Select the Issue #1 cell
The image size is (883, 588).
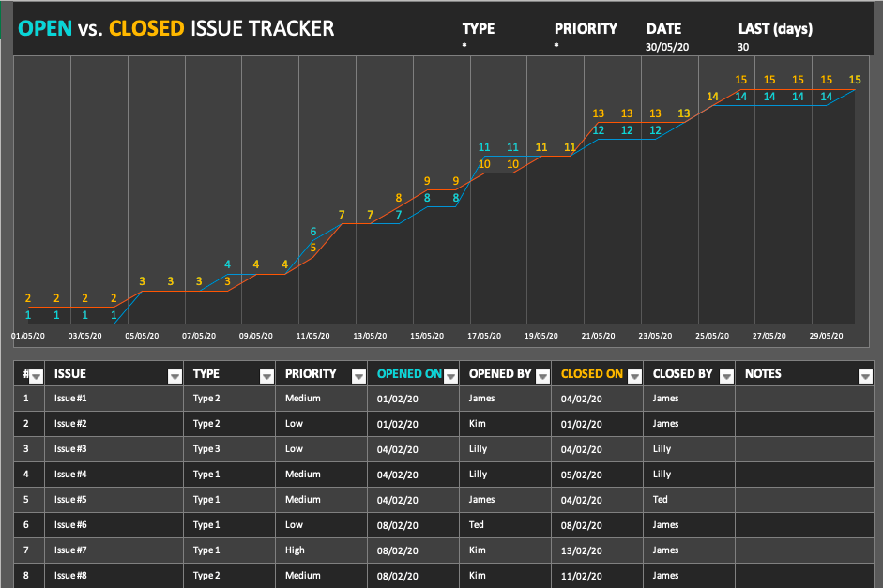click(70, 399)
